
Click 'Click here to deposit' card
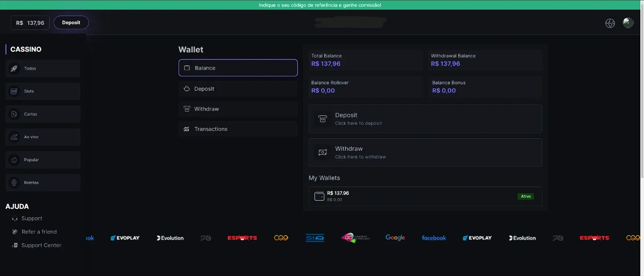[x=425, y=119]
